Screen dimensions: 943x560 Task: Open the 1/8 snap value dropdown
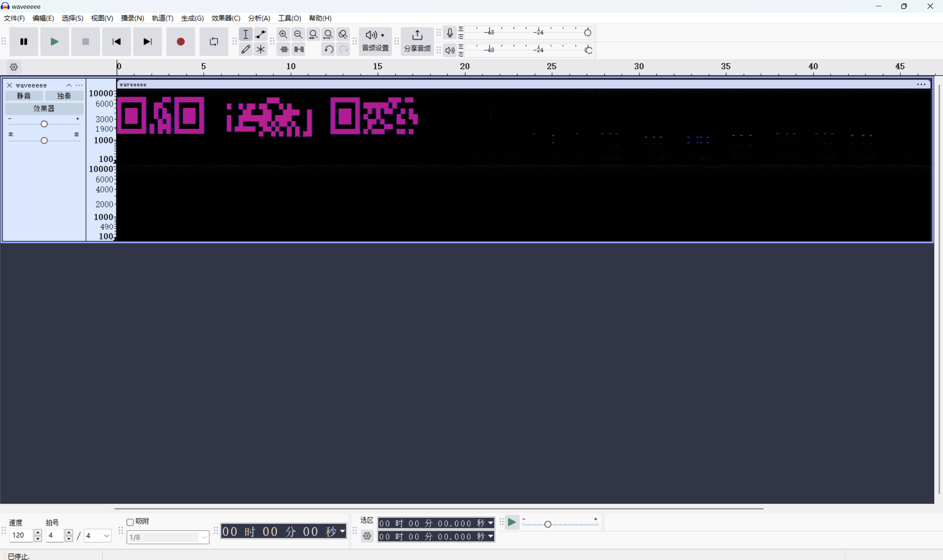point(168,537)
